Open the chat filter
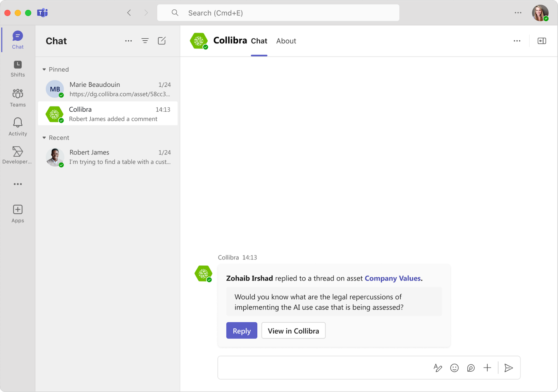This screenshot has height=392, width=558. 145,40
